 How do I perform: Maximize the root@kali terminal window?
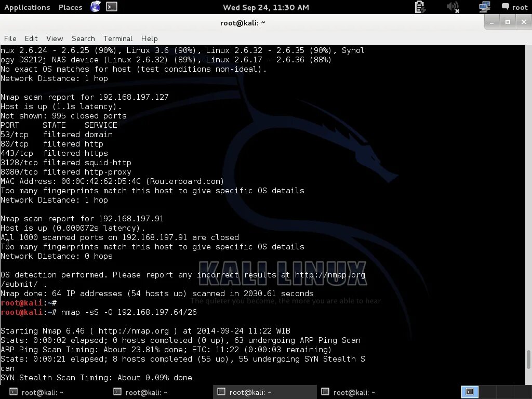click(x=508, y=22)
